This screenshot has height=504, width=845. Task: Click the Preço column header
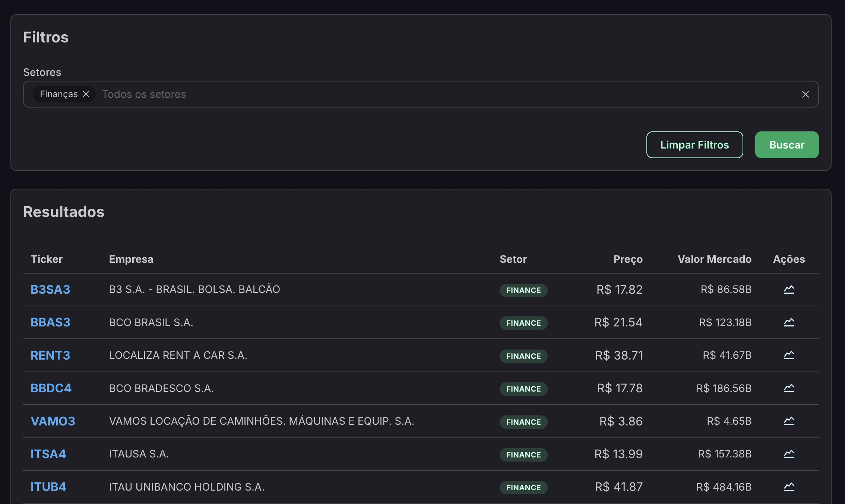tap(628, 259)
